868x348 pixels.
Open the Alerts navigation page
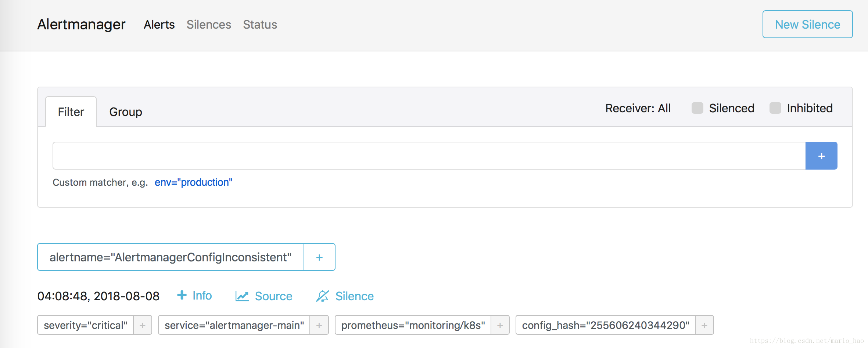click(x=159, y=25)
